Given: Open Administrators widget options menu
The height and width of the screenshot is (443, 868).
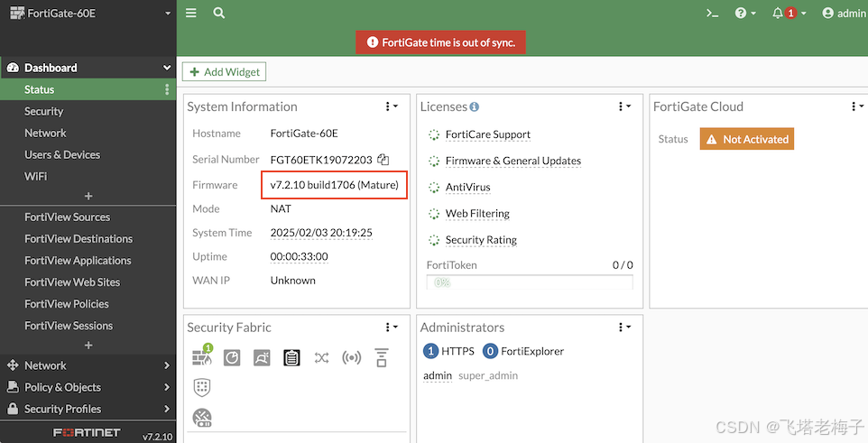Looking at the screenshot, I should (624, 328).
